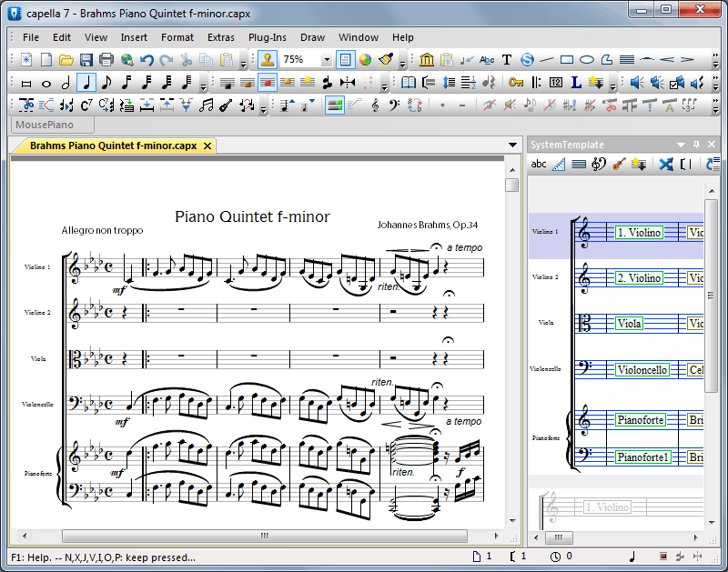Print the score with the printer icon
Screen dimensions: 728x572
(106, 60)
